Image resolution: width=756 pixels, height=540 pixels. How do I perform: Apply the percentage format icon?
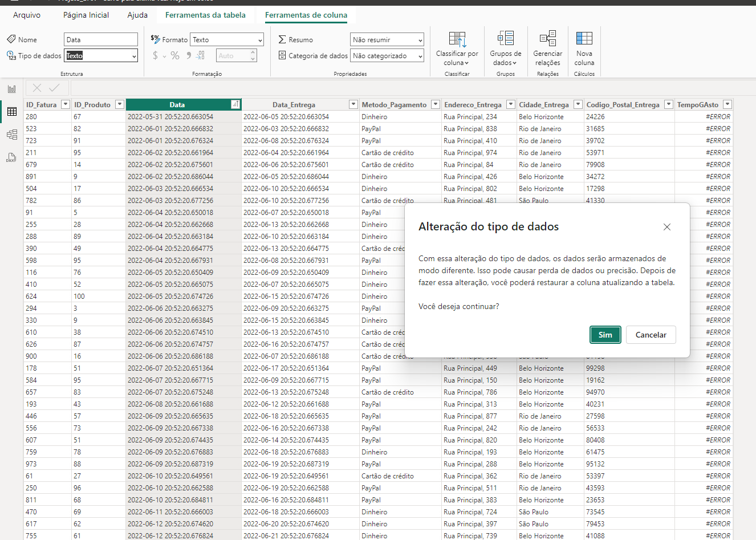[x=175, y=55]
